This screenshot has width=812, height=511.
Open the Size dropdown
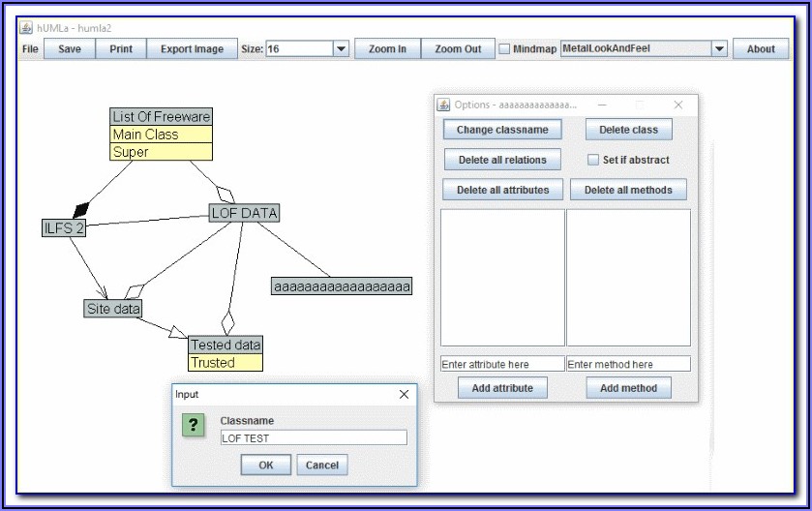[341, 49]
